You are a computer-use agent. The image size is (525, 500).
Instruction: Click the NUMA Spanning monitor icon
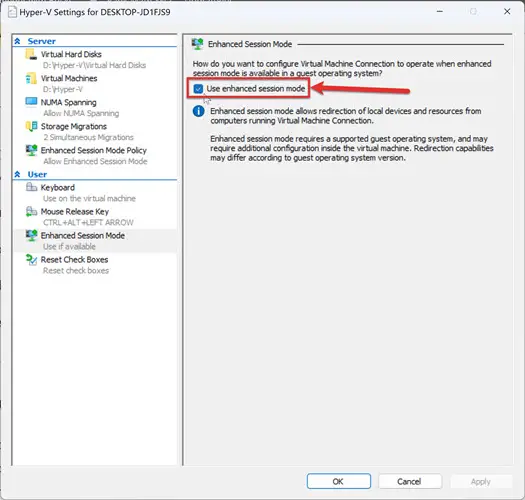click(x=31, y=102)
